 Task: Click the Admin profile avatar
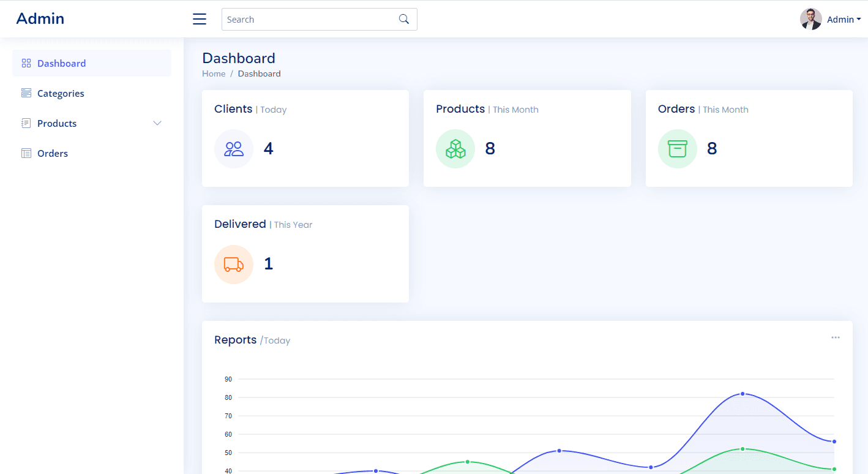pos(811,19)
